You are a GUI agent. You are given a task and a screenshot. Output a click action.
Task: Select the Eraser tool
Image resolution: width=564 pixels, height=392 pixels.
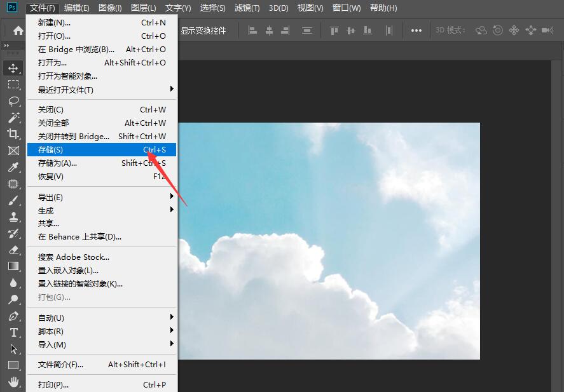click(x=13, y=250)
